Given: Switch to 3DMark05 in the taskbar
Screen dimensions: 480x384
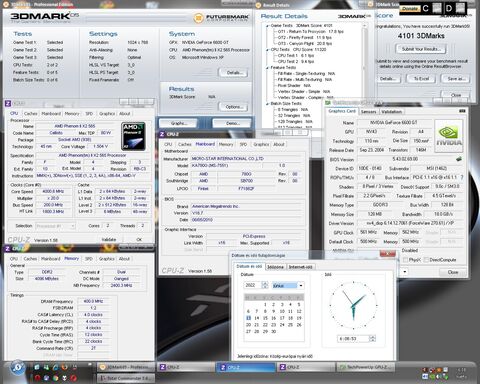Looking at the screenshot, I should 126,367.
